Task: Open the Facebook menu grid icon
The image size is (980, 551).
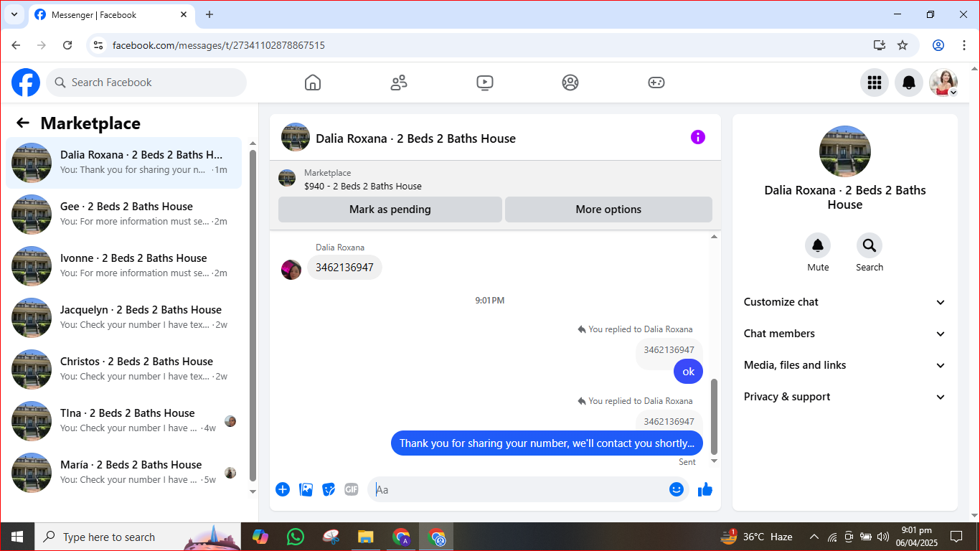Action: click(x=875, y=83)
